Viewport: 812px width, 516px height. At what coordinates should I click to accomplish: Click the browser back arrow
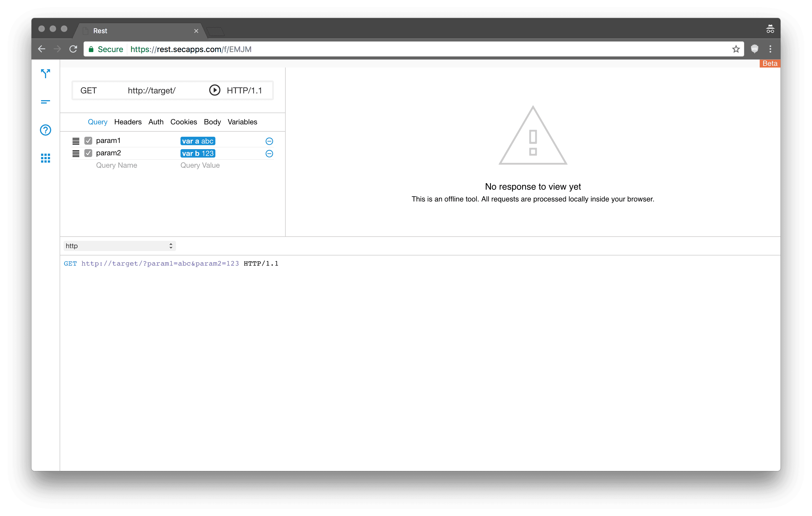[42, 49]
